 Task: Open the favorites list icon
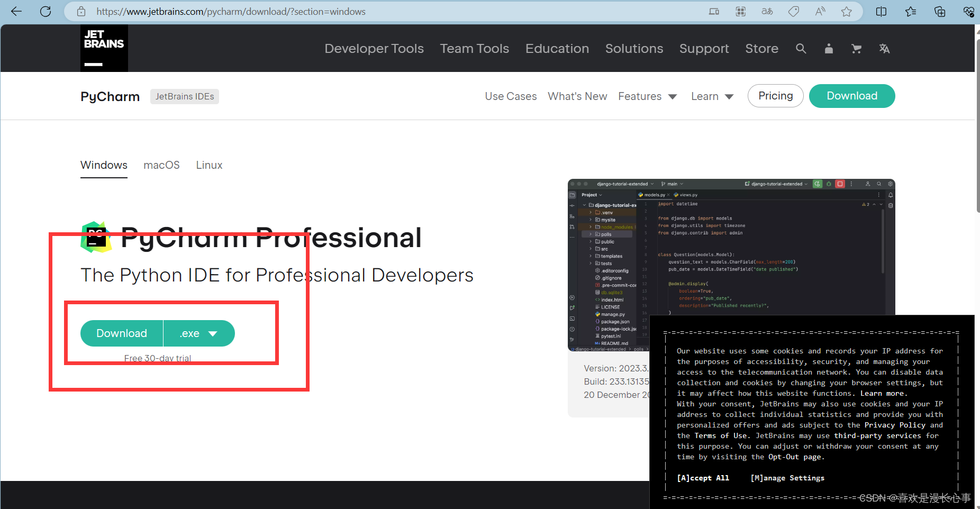911,11
